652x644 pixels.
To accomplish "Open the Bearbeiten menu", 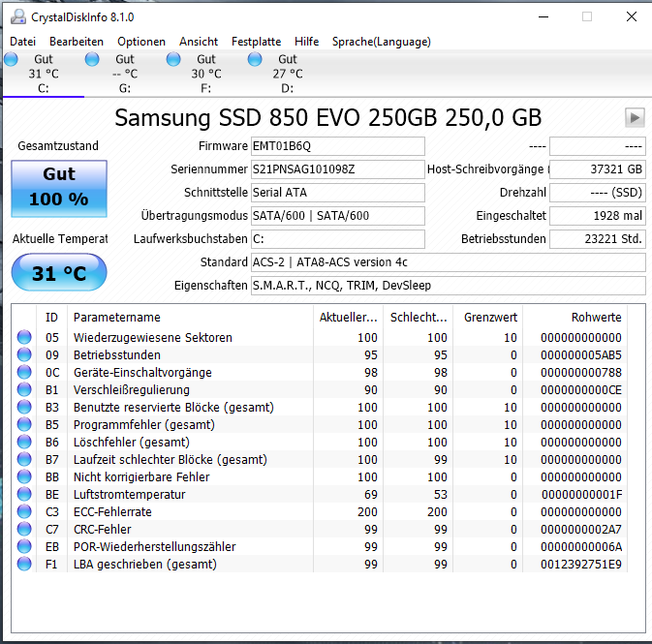I will click(x=77, y=42).
